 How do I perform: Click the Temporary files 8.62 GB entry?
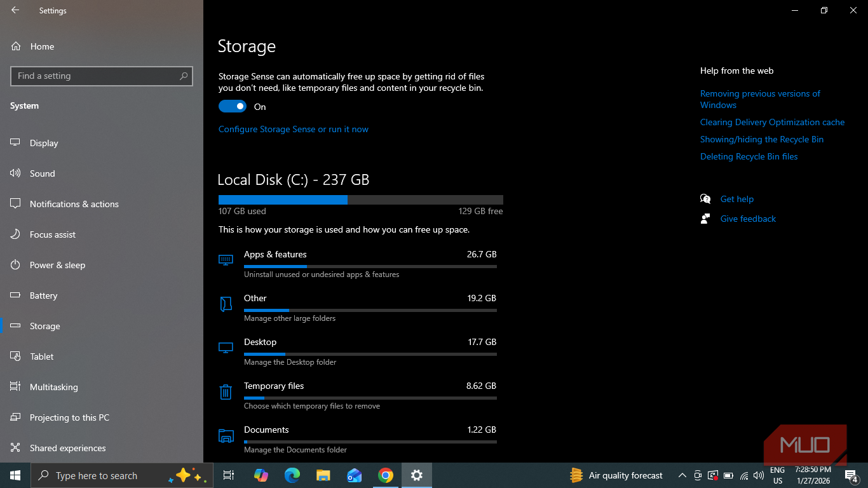[358, 395]
